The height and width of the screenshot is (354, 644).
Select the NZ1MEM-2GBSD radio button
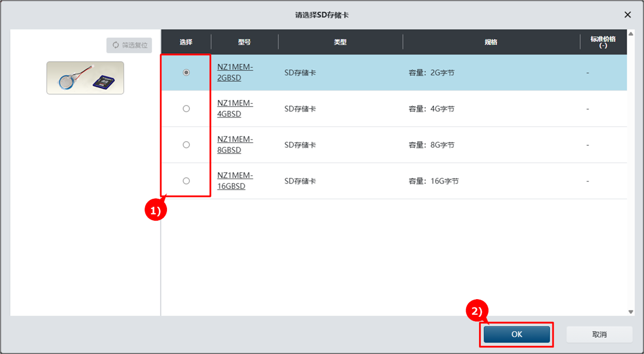click(186, 73)
